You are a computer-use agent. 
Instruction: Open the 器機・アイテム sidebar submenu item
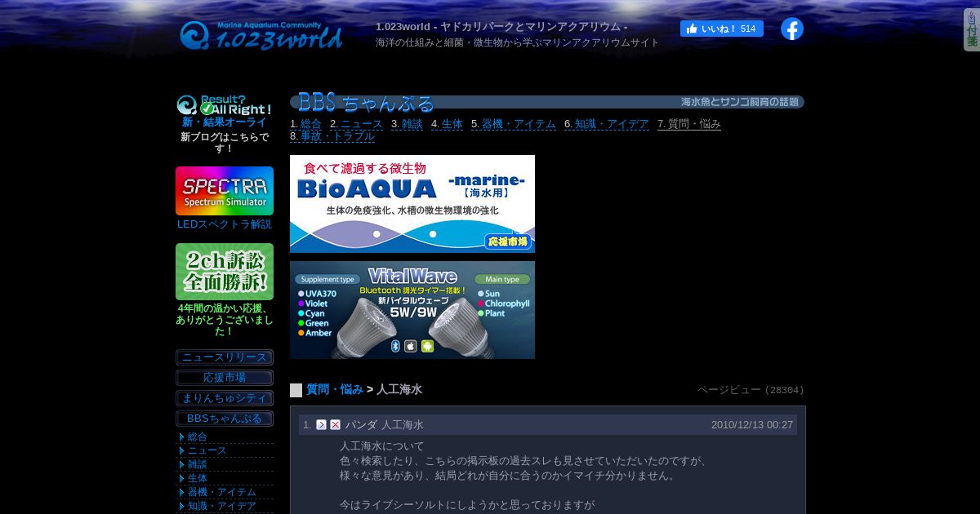[222, 492]
